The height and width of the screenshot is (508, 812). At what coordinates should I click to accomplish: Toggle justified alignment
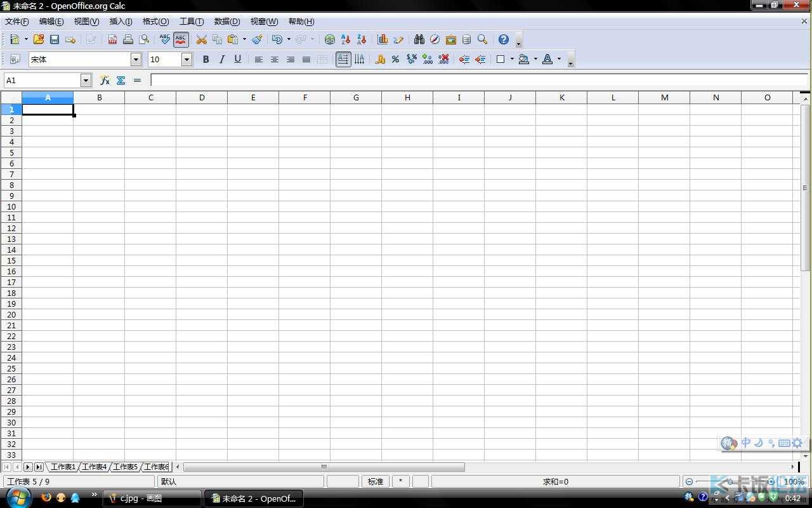point(306,59)
